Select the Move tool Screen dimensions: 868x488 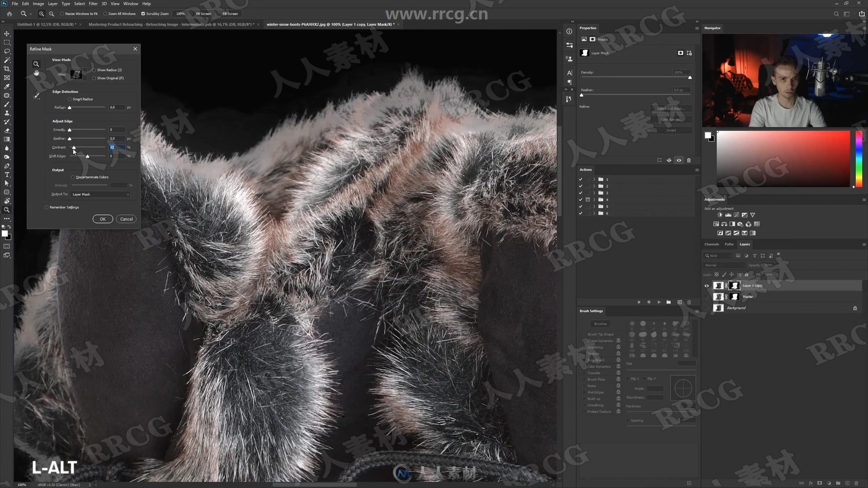(x=7, y=33)
